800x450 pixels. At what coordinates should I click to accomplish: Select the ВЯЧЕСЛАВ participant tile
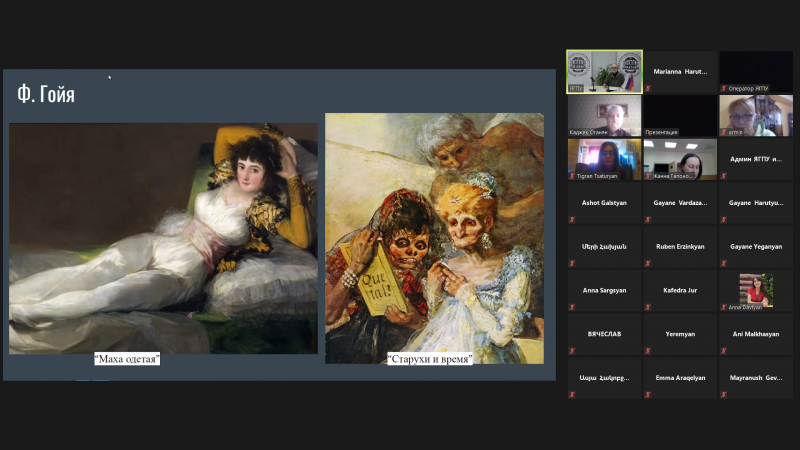[x=604, y=334]
